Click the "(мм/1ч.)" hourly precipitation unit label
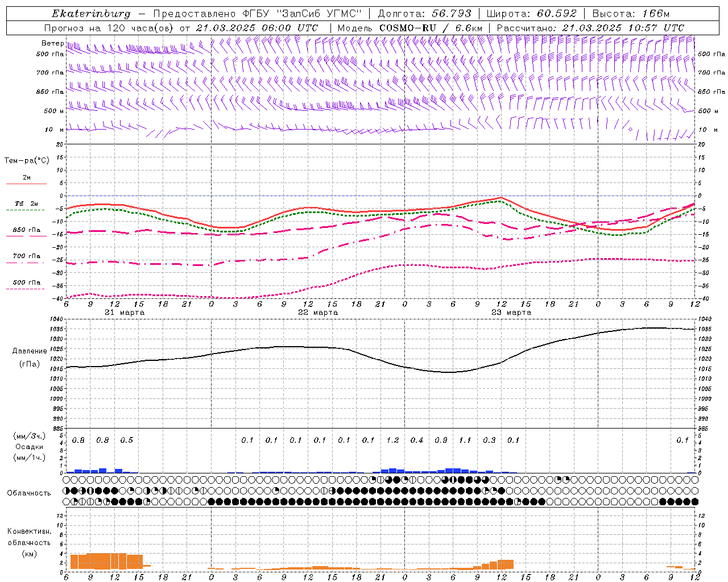The width and height of the screenshot is (728, 582). (29, 458)
